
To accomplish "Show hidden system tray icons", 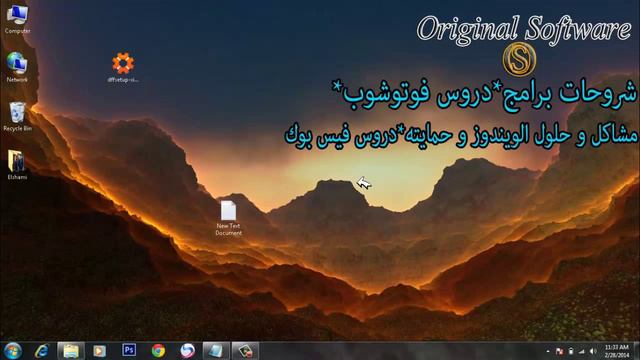I will pyautogui.click(x=548, y=351).
